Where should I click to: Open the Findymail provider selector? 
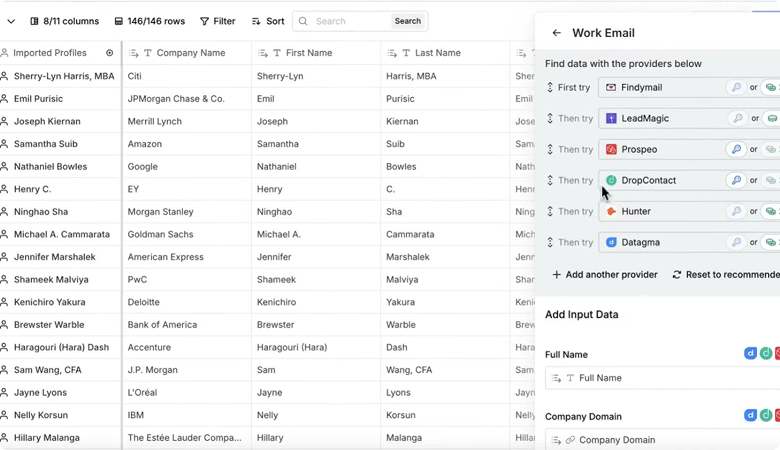tap(689, 88)
